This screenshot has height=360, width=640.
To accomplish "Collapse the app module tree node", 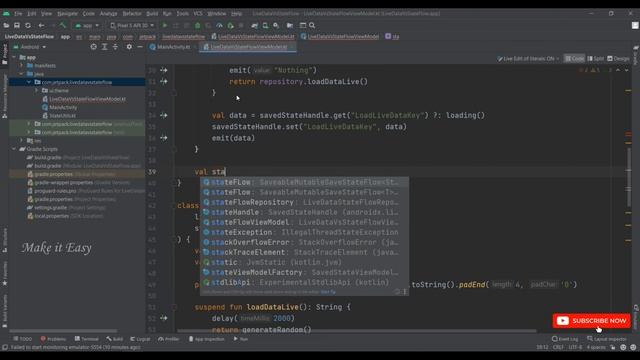I will [14, 57].
